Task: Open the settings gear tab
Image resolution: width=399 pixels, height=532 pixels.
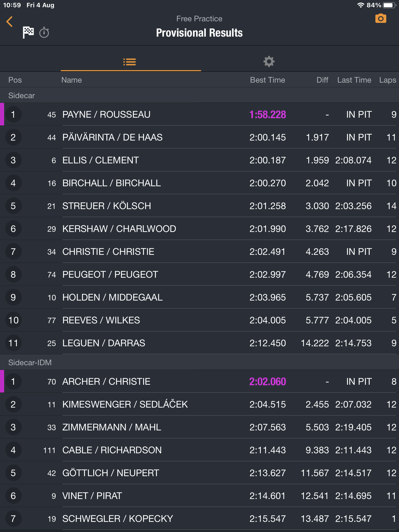Action: (x=269, y=62)
